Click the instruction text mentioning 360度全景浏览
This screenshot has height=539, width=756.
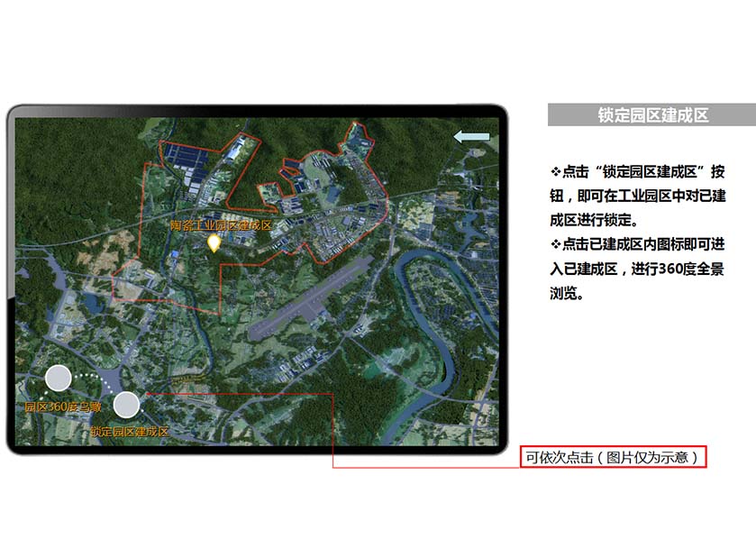coord(643,269)
